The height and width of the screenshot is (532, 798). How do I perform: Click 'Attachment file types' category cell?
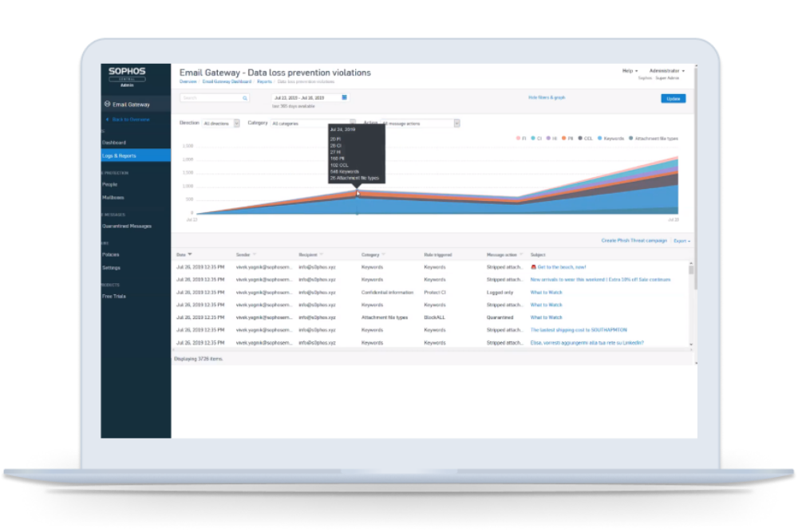tap(385, 317)
